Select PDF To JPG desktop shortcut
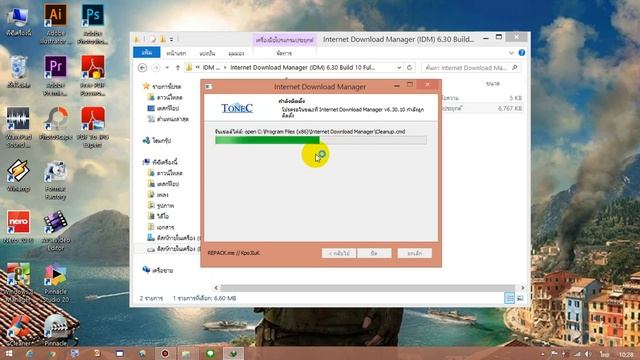 (x=92, y=127)
